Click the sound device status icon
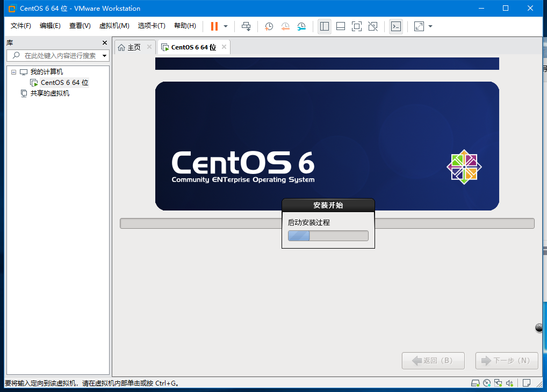The height and width of the screenshot is (392, 547). (508, 383)
